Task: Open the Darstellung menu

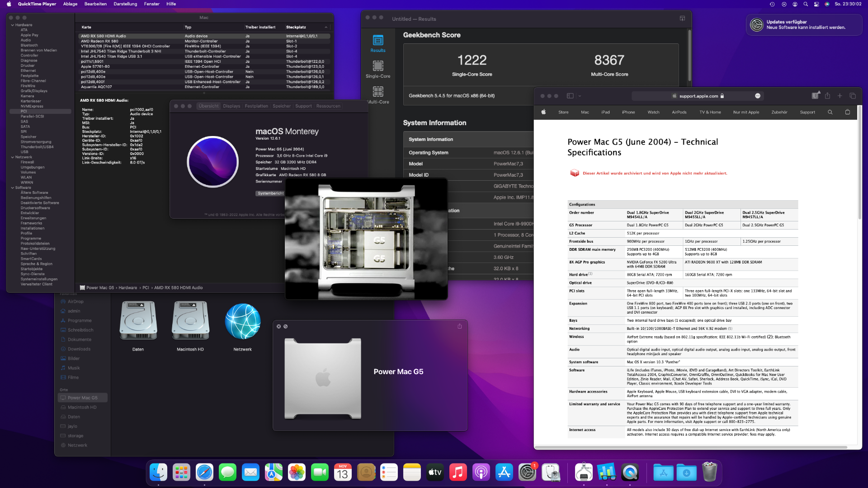Action: click(x=125, y=4)
